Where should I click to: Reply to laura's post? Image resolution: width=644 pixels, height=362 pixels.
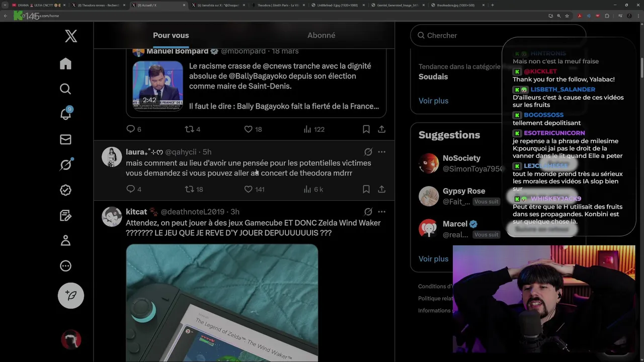click(133, 189)
